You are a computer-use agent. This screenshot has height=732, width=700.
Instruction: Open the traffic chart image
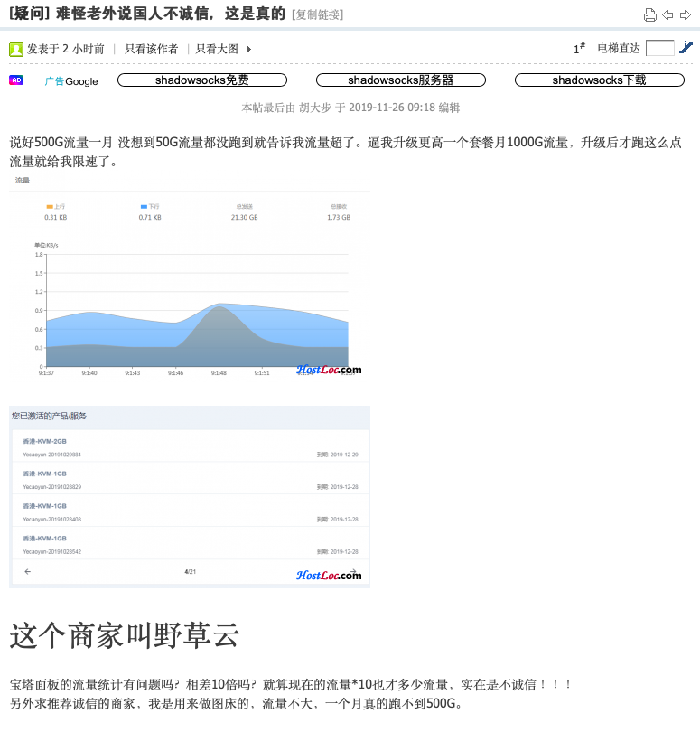[x=190, y=277]
